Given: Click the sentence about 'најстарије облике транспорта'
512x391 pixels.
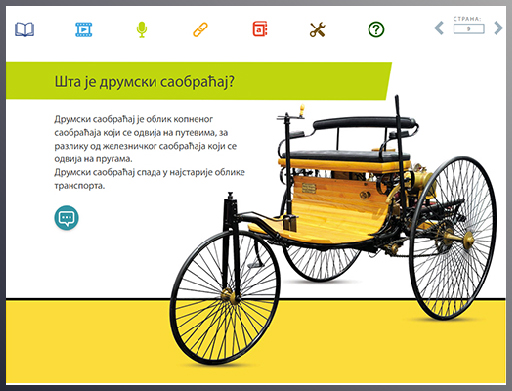Looking at the screenshot, I should [x=149, y=179].
